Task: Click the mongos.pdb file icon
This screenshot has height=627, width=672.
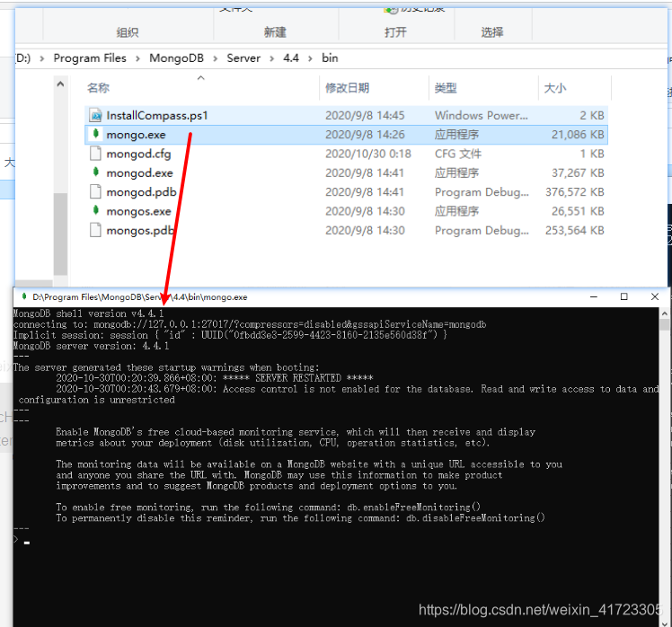Action: pyautogui.click(x=95, y=230)
